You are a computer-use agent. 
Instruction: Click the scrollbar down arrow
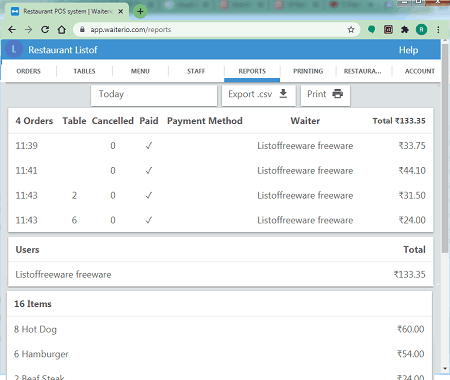coord(445,368)
